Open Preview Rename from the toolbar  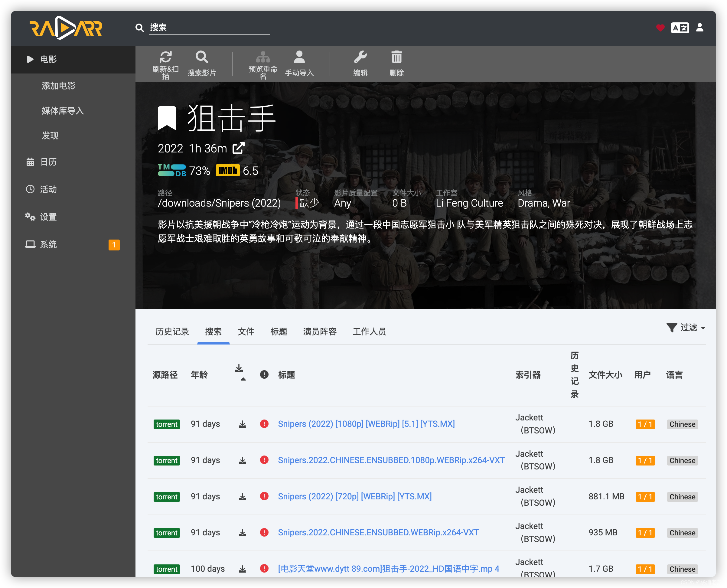click(263, 57)
